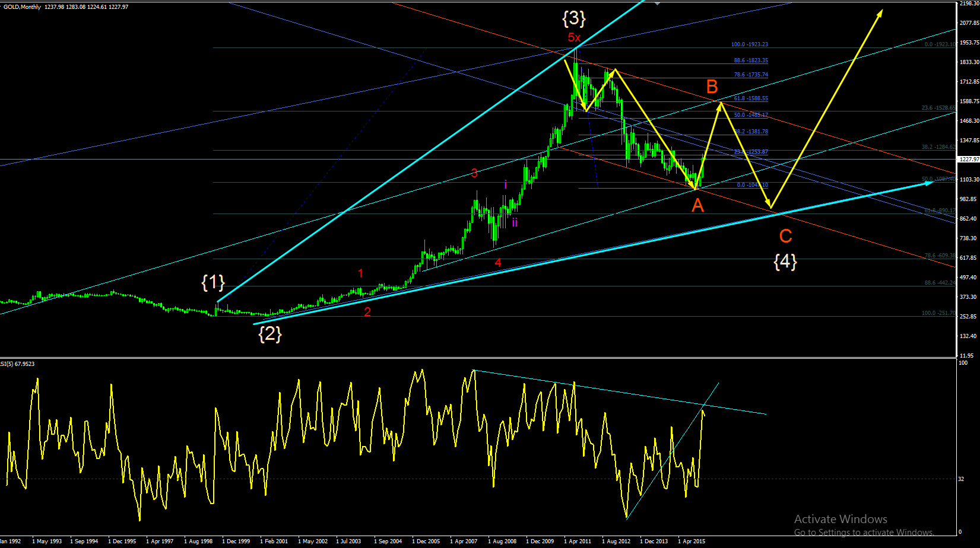Click the 1 May 1993 date on the time axis

click(47, 541)
